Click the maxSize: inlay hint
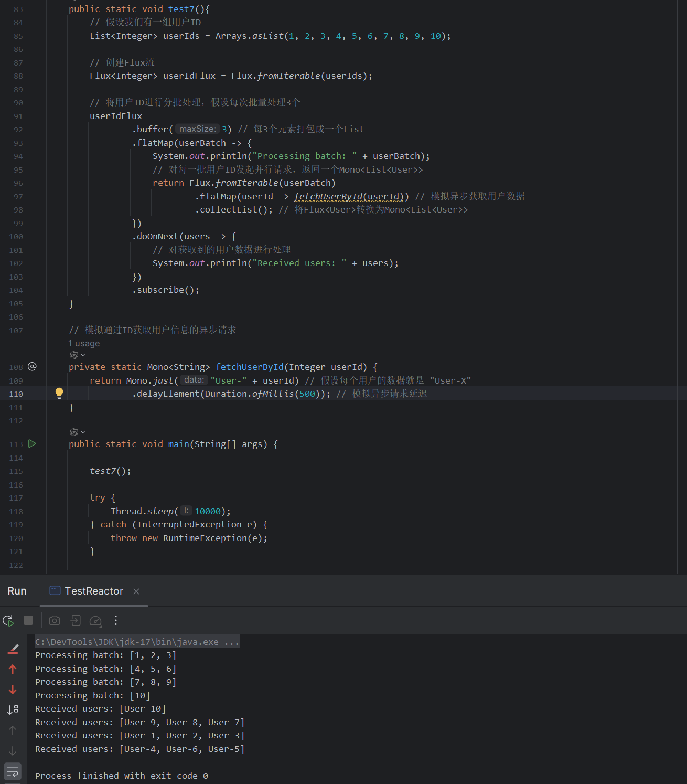Image resolution: width=687 pixels, height=784 pixels. coord(197,129)
